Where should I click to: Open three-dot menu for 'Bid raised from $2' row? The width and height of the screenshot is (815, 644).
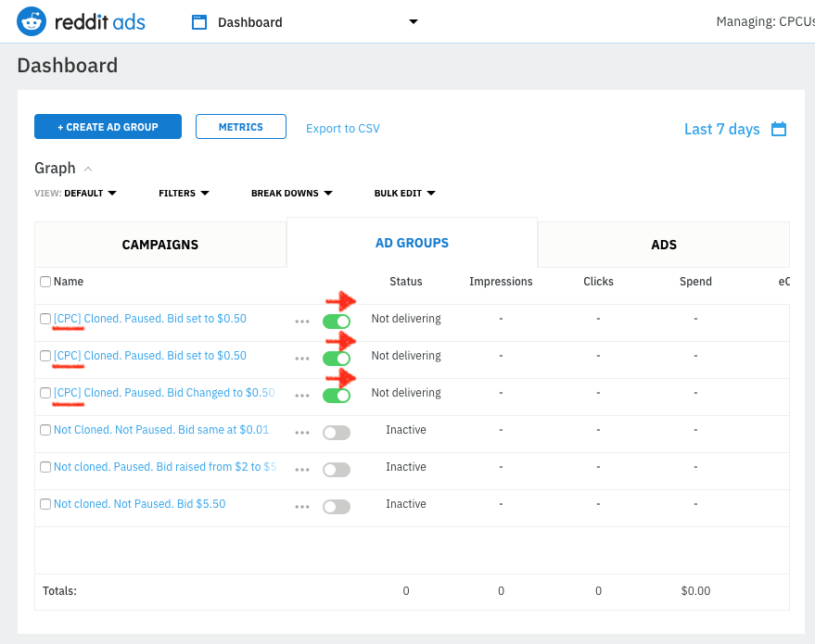tap(301, 469)
